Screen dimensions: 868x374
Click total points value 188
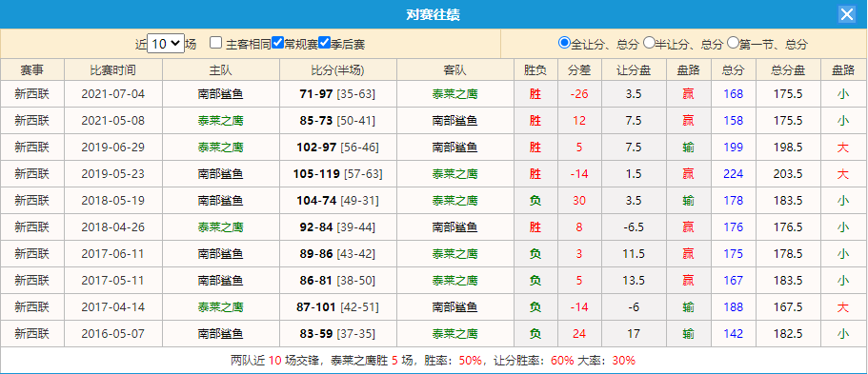[x=733, y=307]
